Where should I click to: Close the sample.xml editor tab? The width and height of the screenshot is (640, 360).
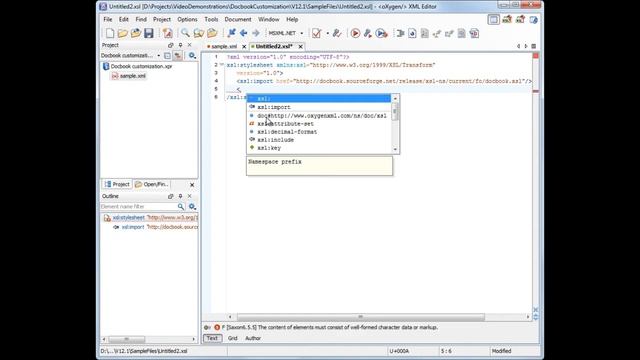[244, 47]
